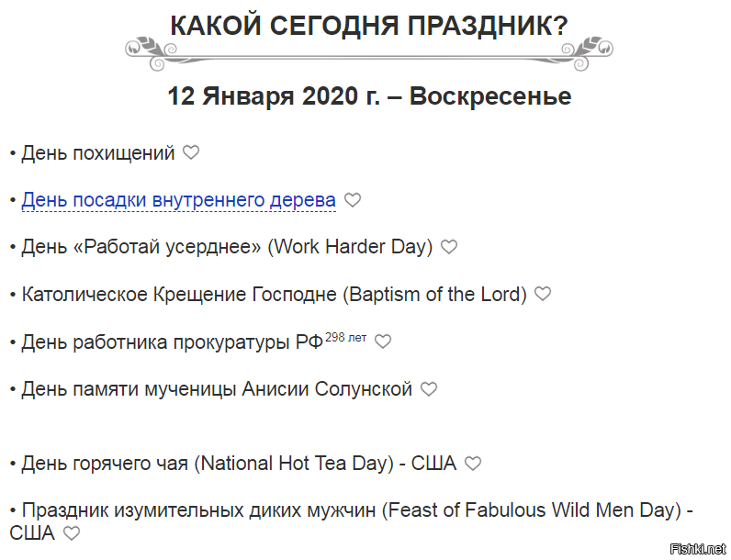Toggle heart beside Baptism of the Lord

[543, 294]
